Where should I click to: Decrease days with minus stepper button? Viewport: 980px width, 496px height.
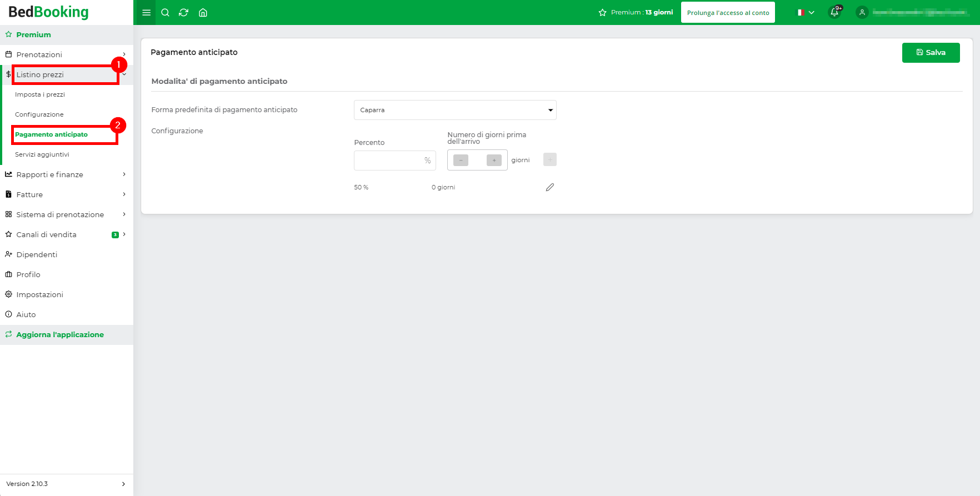tap(461, 160)
